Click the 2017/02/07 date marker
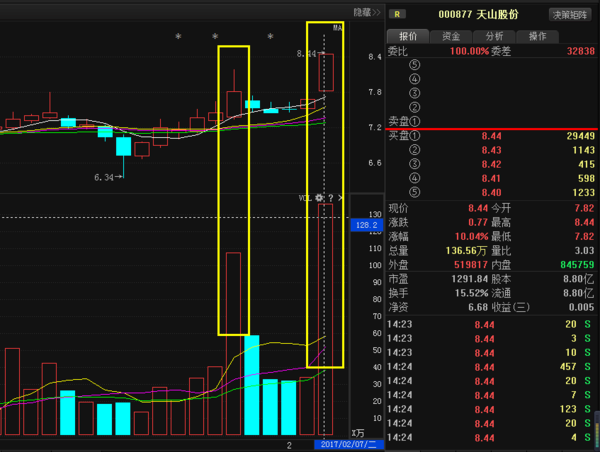Viewport: 600px width, 452px height. click(349, 444)
